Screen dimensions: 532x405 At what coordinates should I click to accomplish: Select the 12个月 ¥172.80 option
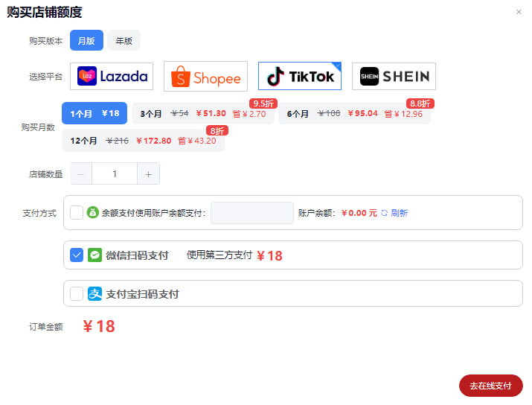(x=143, y=141)
